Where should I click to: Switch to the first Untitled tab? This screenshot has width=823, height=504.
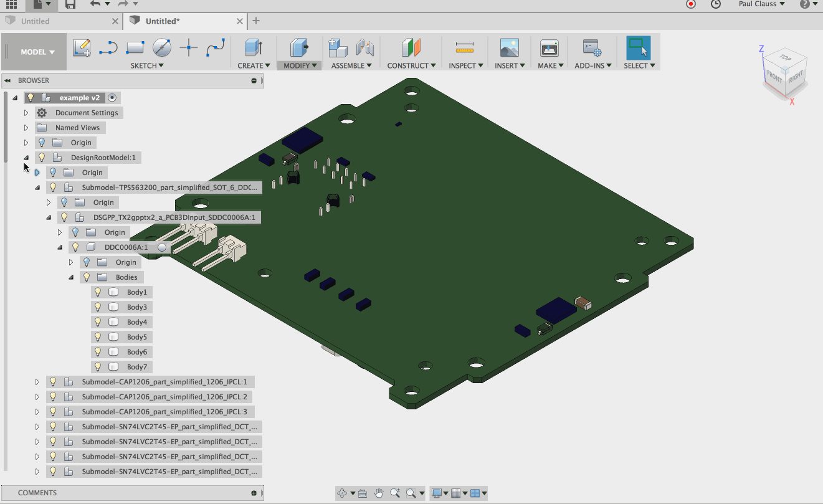[36, 21]
